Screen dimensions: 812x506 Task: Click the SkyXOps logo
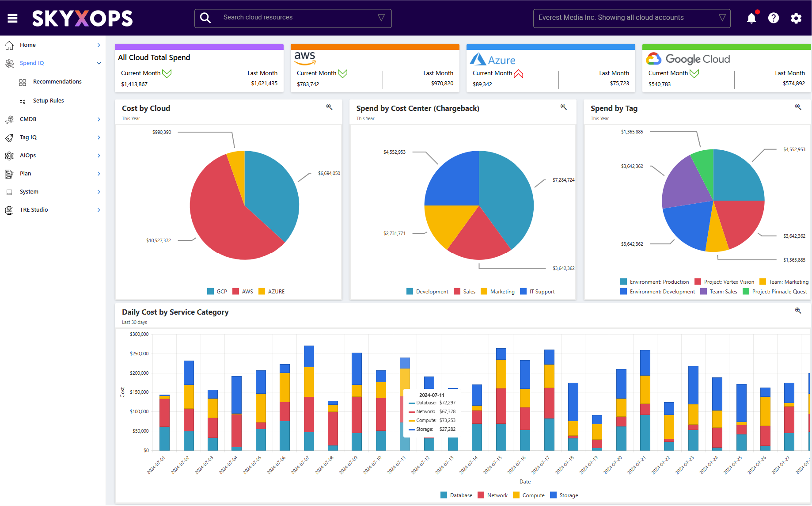pos(82,18)
